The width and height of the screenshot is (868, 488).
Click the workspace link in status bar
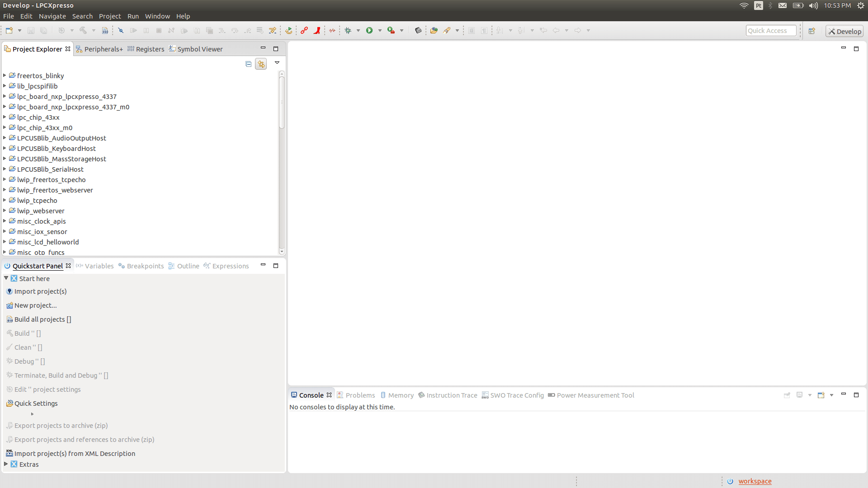click(x=755, y=481)
